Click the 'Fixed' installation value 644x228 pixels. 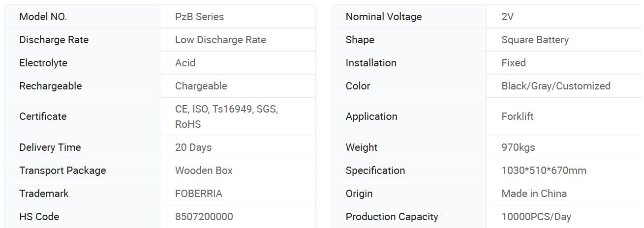(x=514, y=63)
